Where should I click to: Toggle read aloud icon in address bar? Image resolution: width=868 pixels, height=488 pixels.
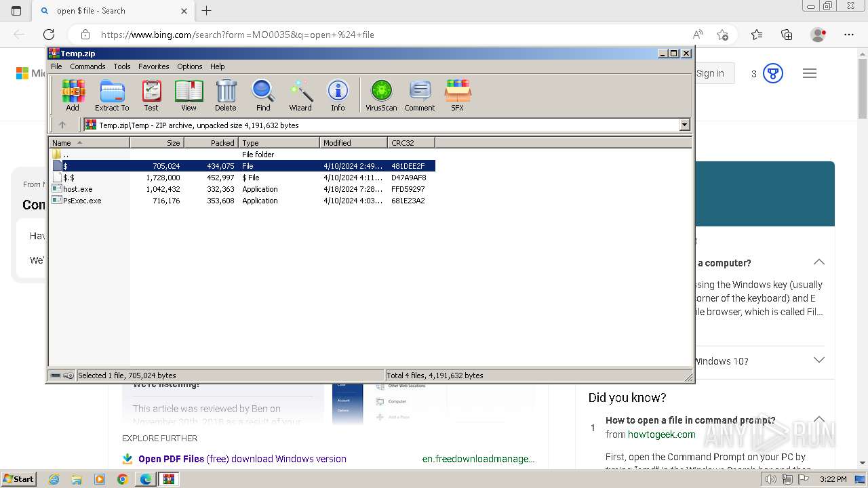click(698, 35)
